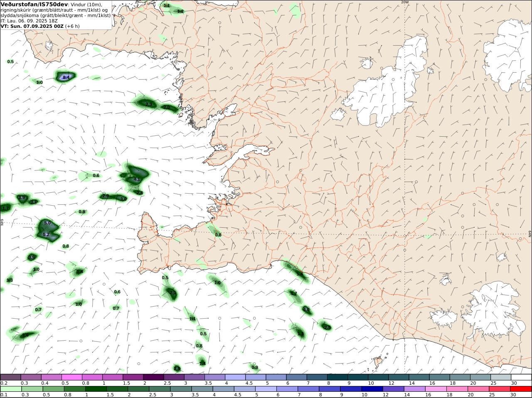
Task: Click the 3.1 precipitation value on the map
Action: click(34, 202)
